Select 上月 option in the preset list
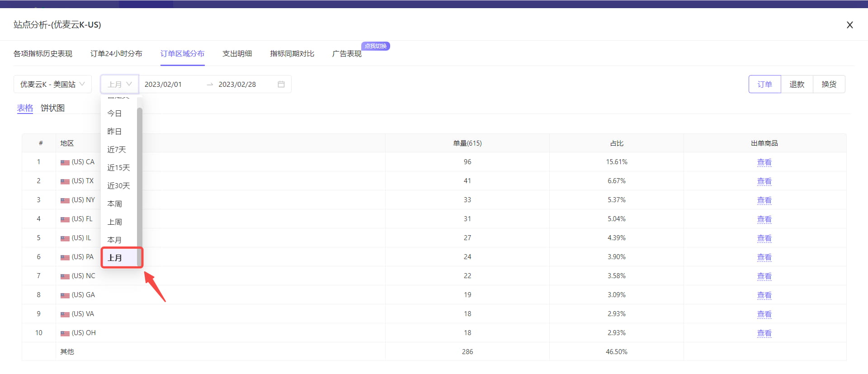 [119, 258]
